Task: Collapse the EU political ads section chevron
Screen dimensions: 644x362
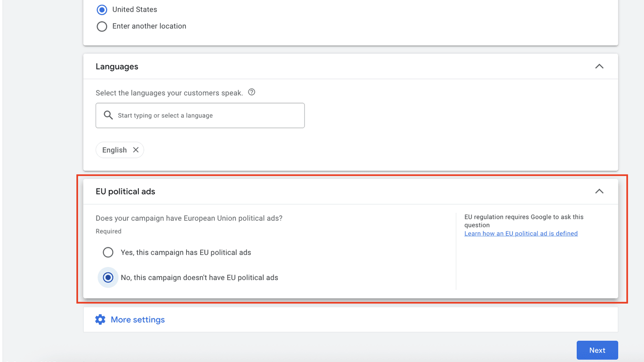Action: (599, 192)
